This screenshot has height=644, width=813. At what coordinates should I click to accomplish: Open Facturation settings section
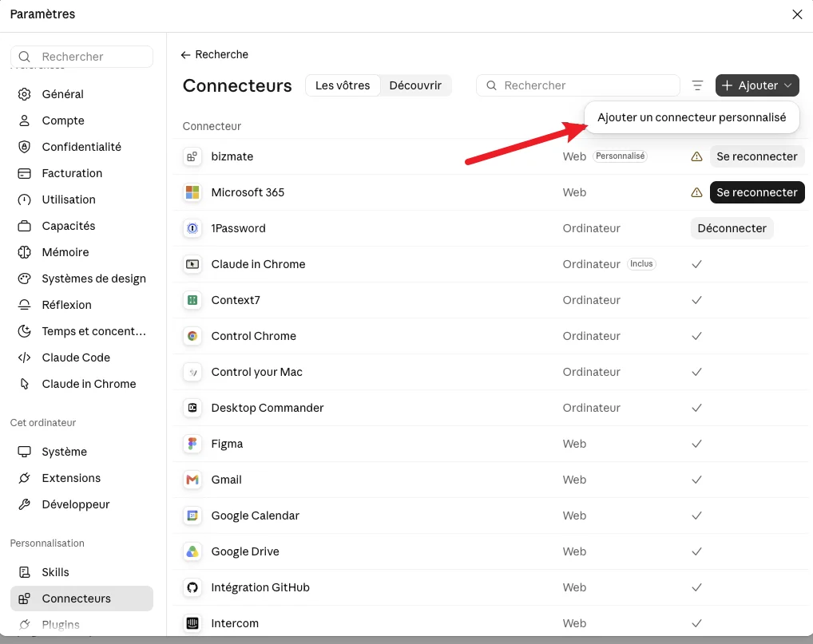click(81, 173)
